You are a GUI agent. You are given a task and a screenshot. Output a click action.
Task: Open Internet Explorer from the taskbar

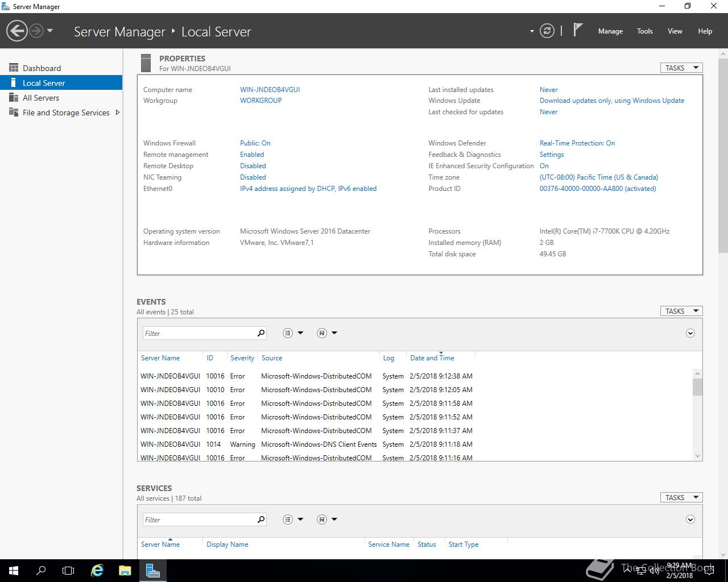[97, 571]
